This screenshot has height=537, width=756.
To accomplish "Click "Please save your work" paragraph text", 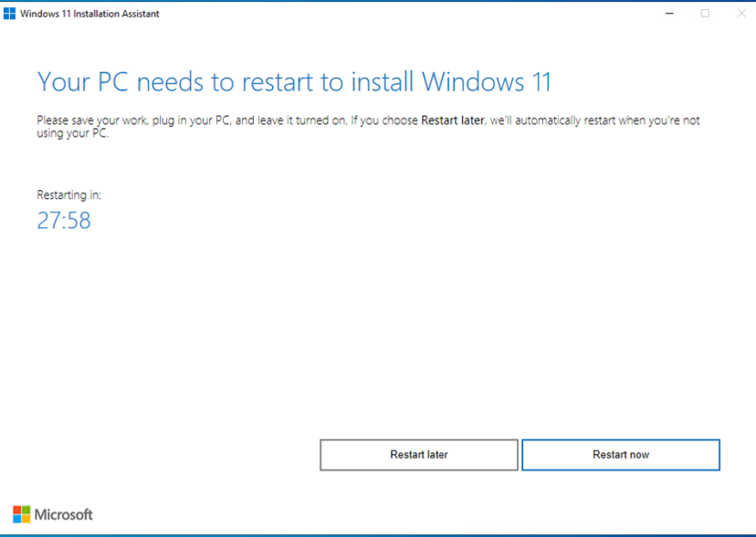I will [x=92, y=121].
